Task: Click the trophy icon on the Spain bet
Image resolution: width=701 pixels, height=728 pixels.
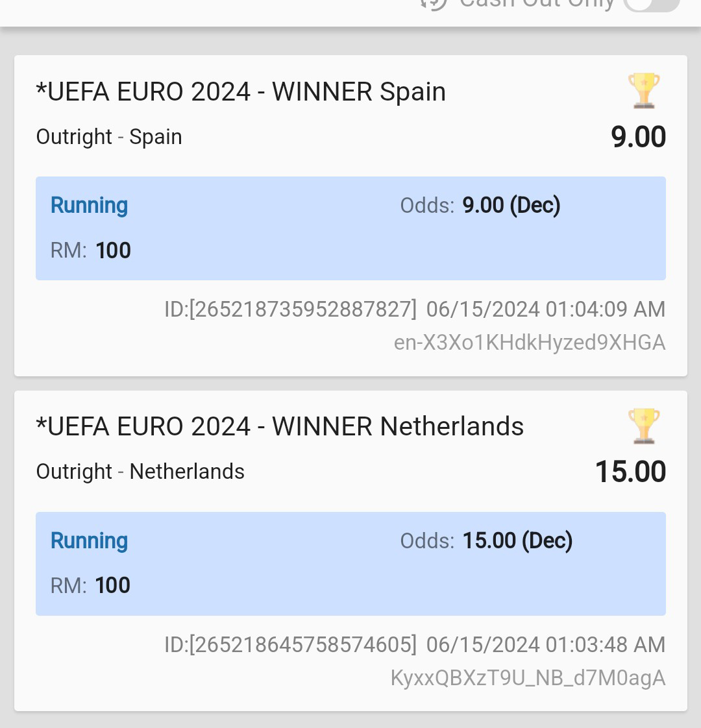Action: [644, 91]
